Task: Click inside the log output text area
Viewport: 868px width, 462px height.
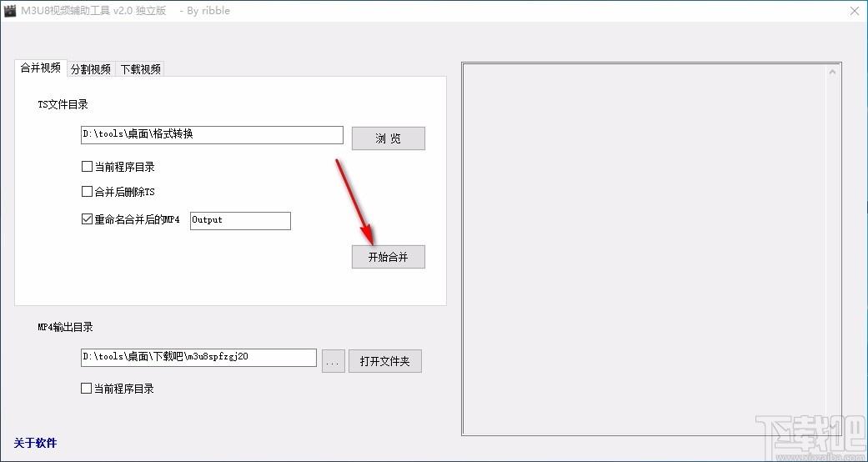Action: tap(645, 249)
